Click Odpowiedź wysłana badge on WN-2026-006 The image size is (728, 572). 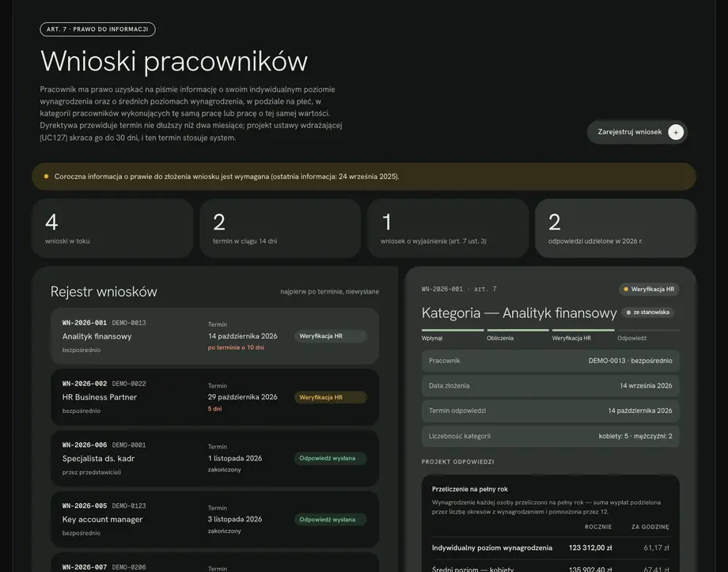tap(330, 458)
